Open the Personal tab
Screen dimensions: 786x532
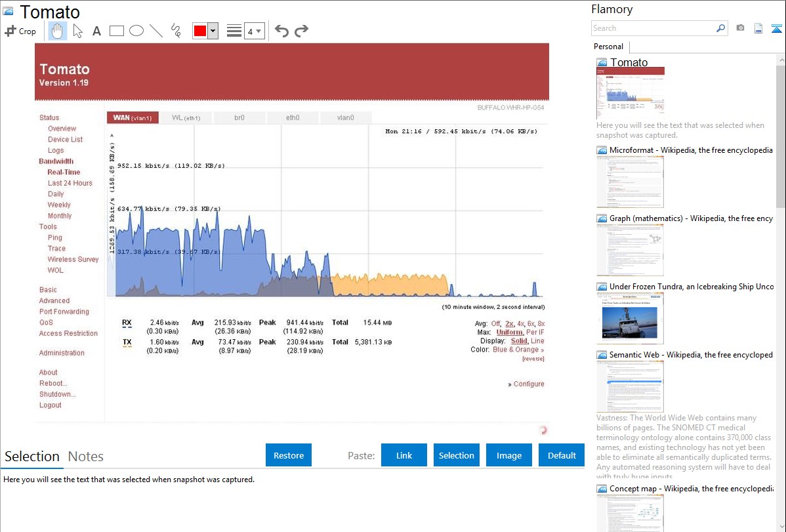click(x=609, y=47)
